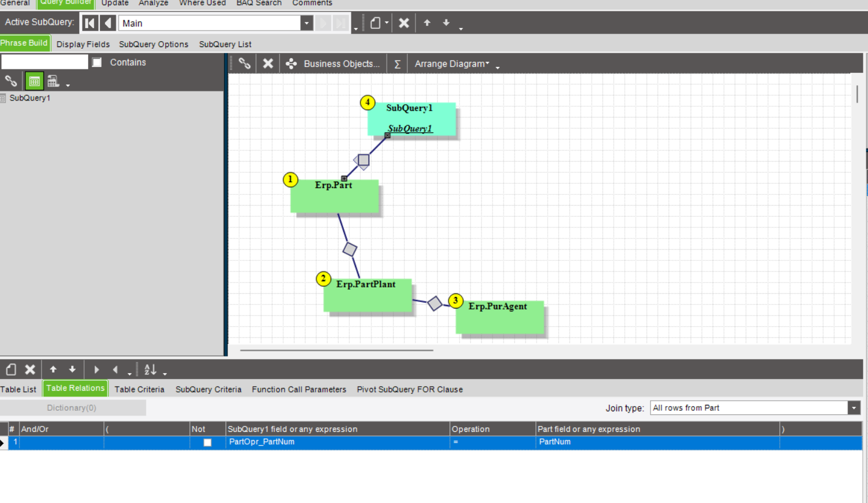Delete the selected relation row

click(x=30, y=370)
